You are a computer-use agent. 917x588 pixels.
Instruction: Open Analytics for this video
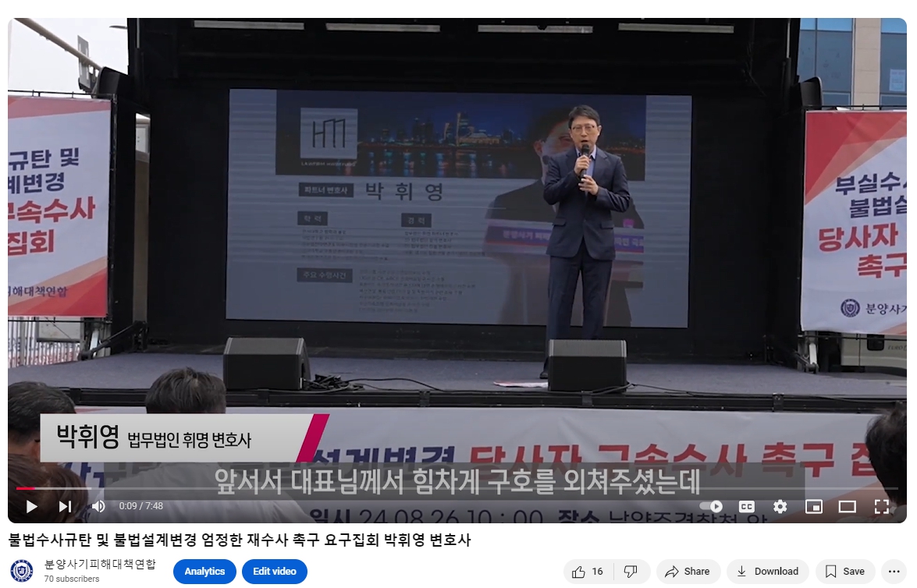(x=204, y=571)
